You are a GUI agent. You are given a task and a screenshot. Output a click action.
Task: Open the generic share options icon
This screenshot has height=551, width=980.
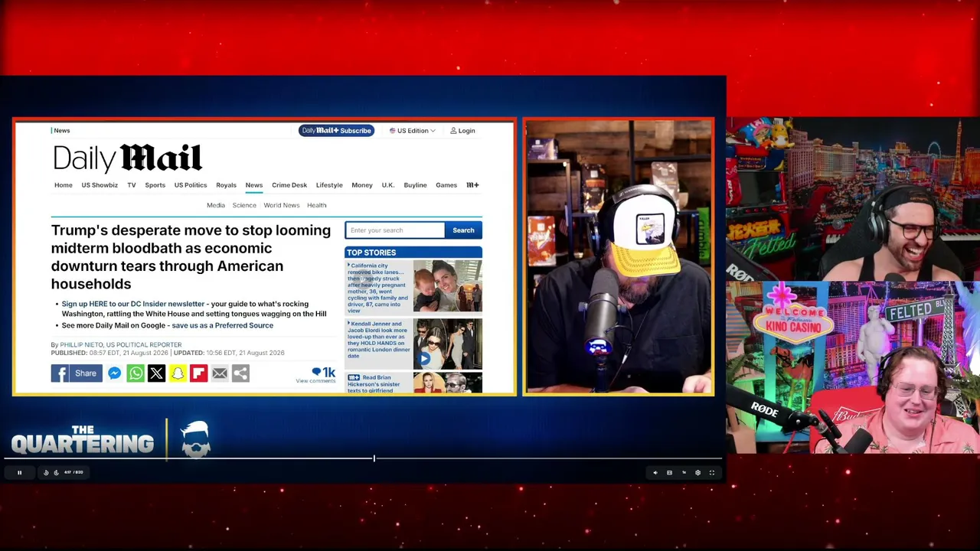[240, 373]
